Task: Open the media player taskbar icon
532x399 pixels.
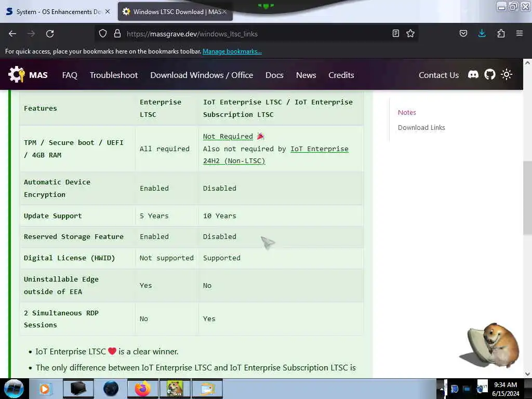Action: coord(45,389)
